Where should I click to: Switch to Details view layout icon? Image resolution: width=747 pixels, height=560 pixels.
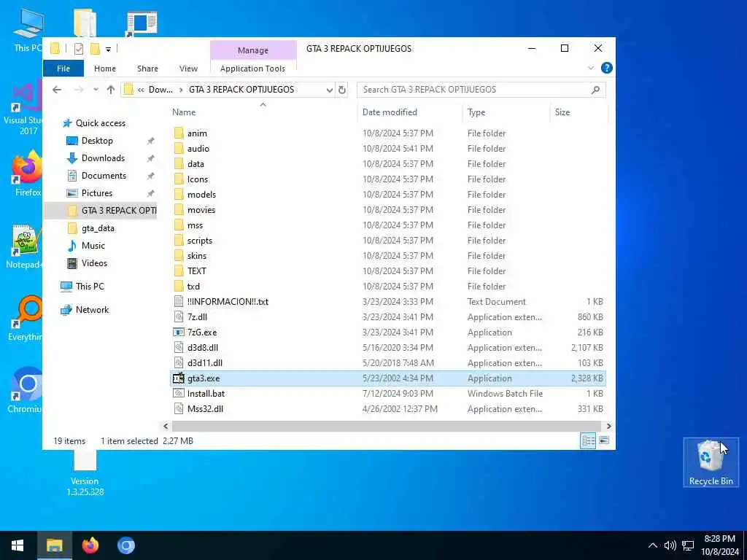pyautogui.click(x=589, y=440)
